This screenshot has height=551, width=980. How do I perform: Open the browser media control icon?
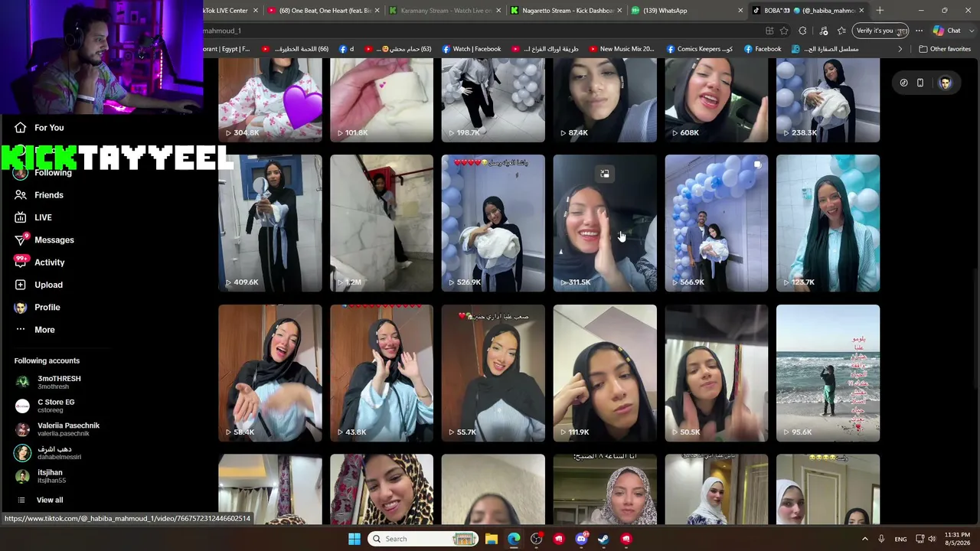coord(824,31)
